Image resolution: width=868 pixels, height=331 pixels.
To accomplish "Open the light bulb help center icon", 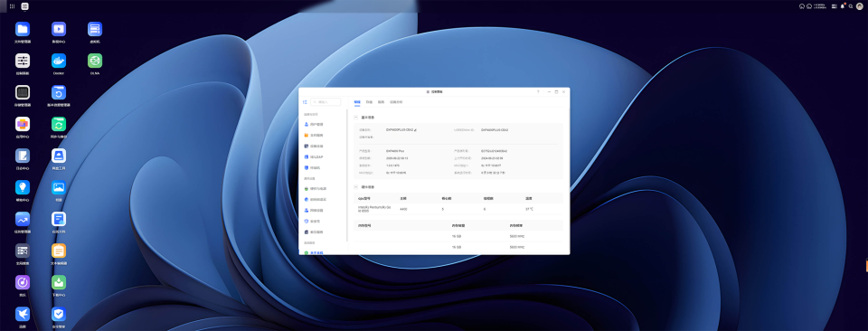I will [x=23, y=187].
